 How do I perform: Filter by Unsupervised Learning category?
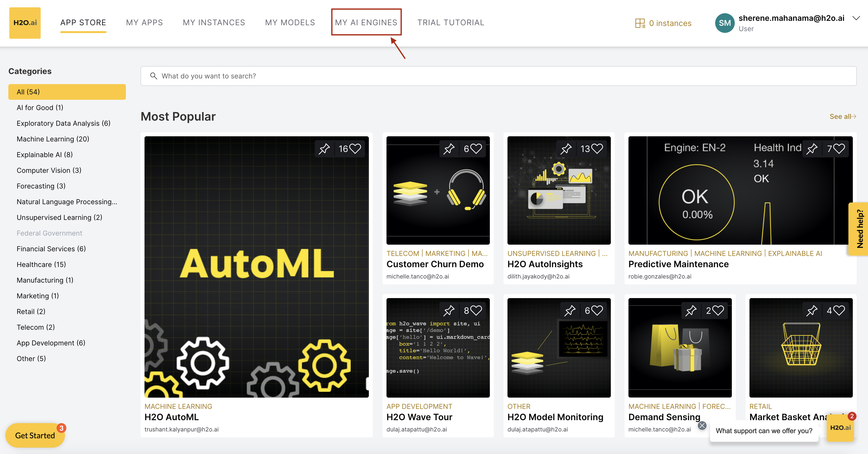click(x=59, y=217)
